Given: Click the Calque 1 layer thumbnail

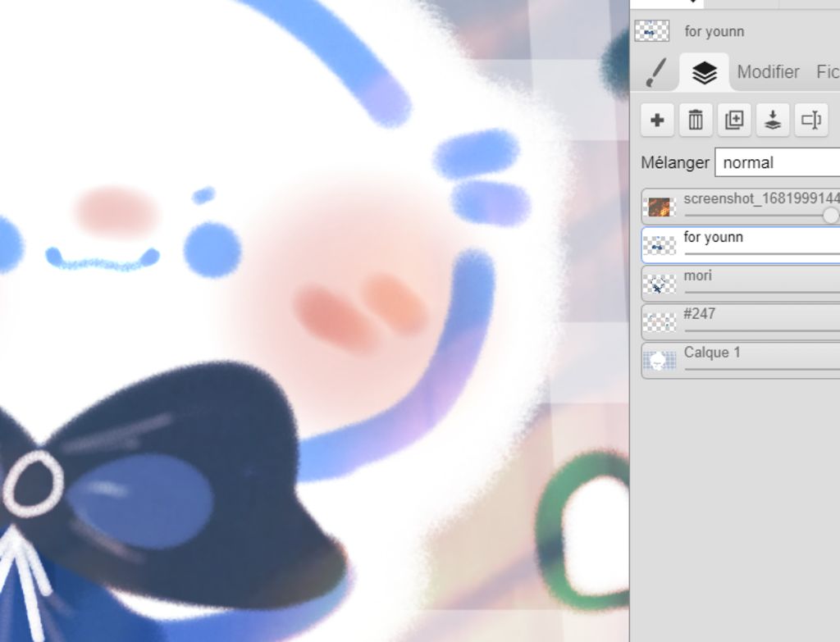Looking at the screenshot, I should [x=659, y=361].
